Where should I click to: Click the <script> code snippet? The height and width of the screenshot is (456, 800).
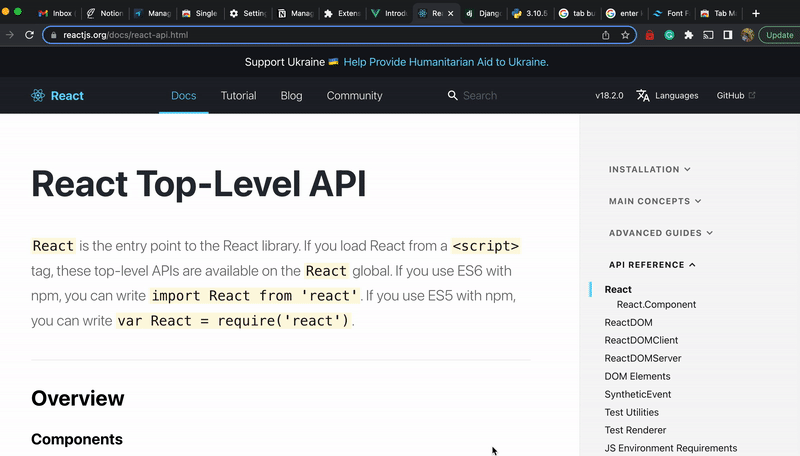(x=486, y=246)
